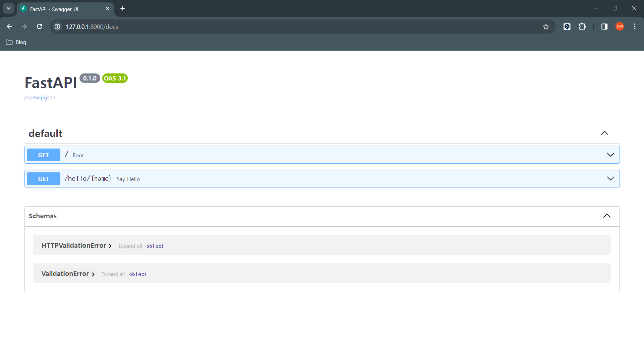
Task: Open the Extensions puzzle icon
Action: point(582,26)
